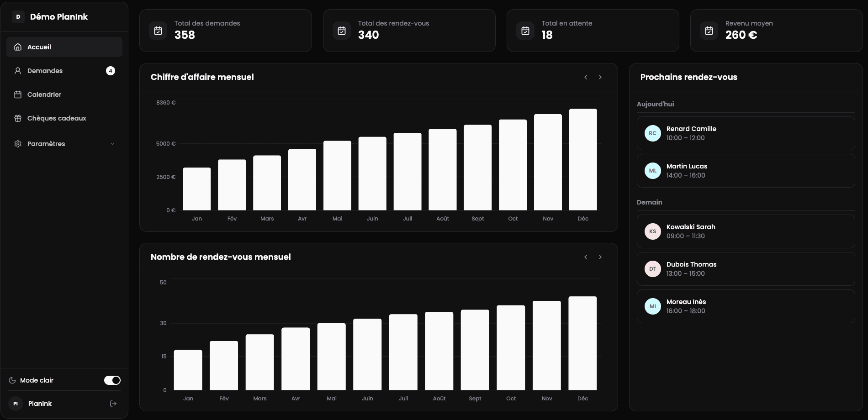Click the moon icon beside Mode clair
The width and height of the screenshot is (868, 420).
click(13, 380)
